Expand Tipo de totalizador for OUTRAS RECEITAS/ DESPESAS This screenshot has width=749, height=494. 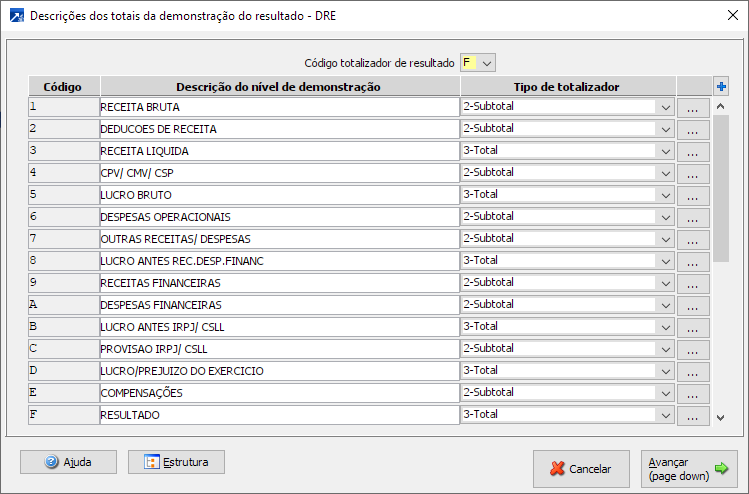666,239
